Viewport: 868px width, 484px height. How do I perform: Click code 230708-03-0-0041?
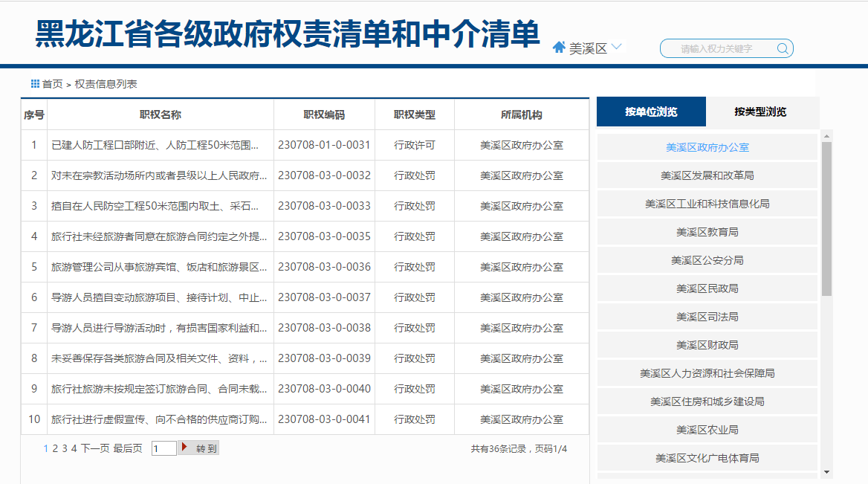coord(324,419)
